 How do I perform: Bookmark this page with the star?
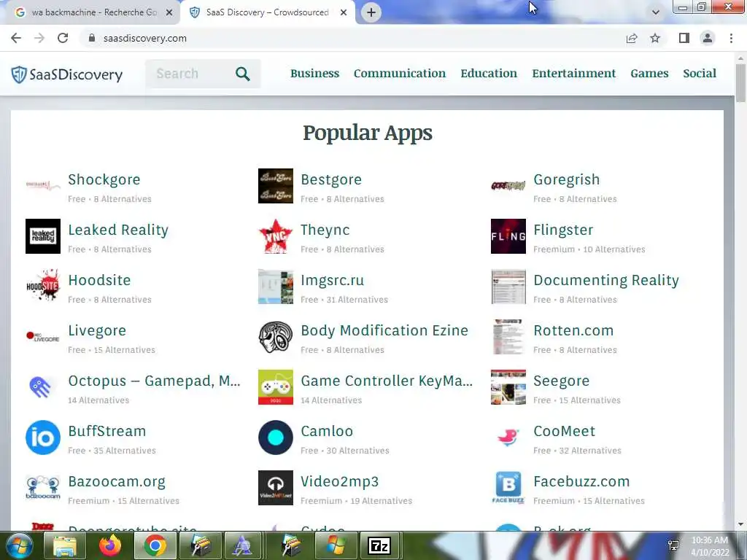[655, 38]
